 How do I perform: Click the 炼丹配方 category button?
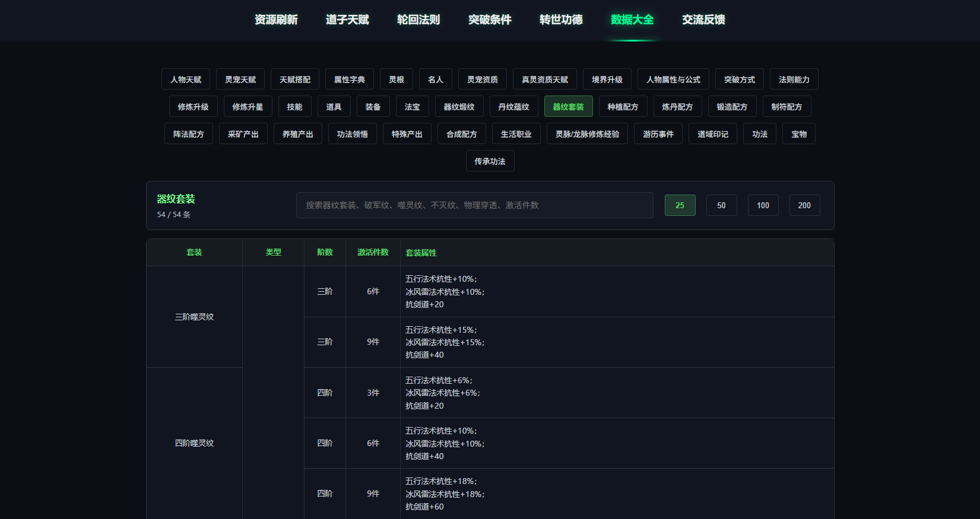[678, 107]
